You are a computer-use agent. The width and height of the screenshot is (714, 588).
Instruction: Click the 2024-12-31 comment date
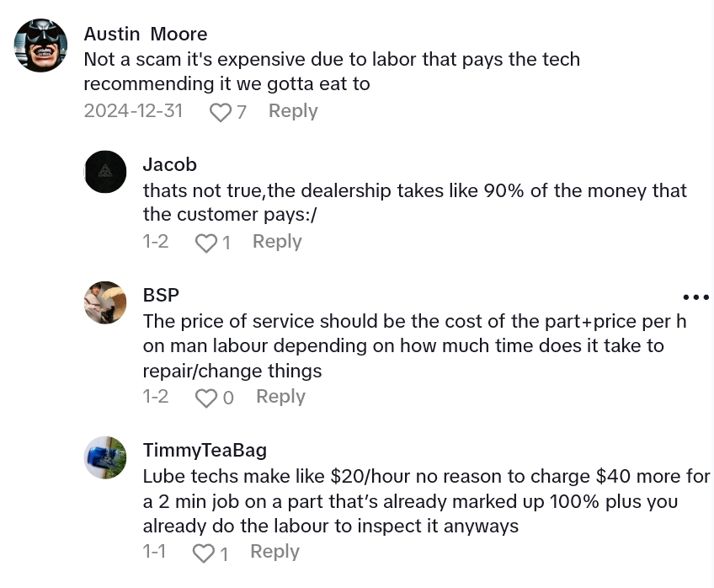point(133,111)
